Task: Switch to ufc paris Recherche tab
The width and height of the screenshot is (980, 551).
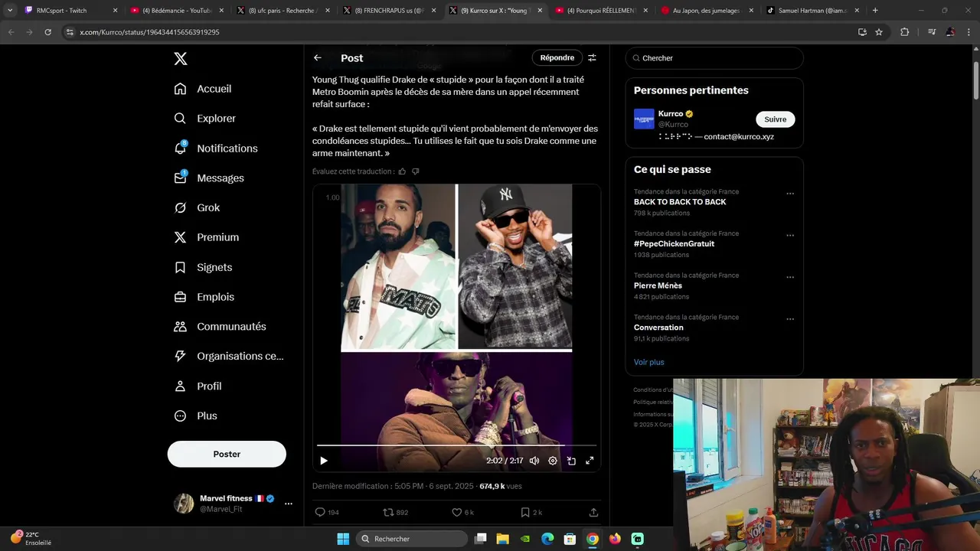Action: 283,11
